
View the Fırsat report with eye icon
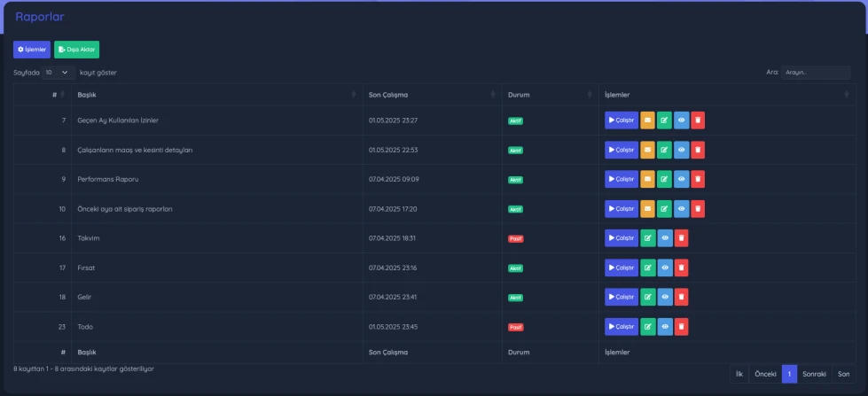pos(665,268)
